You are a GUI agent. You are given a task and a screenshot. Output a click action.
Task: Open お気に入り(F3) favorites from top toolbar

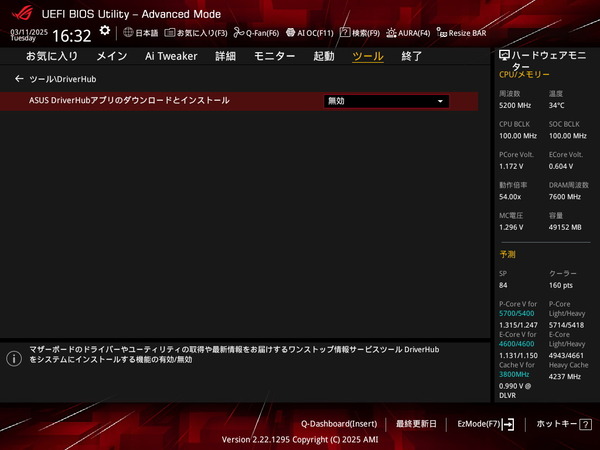click(x=195, y=33)
